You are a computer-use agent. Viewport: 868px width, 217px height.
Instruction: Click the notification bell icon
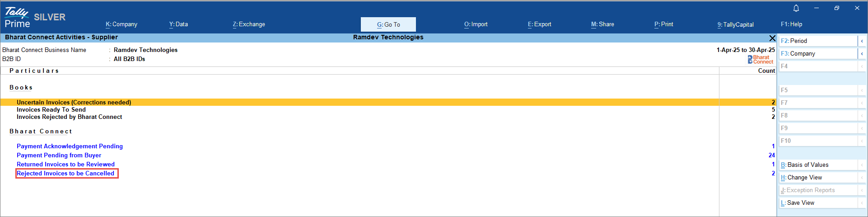pos(796,8)
